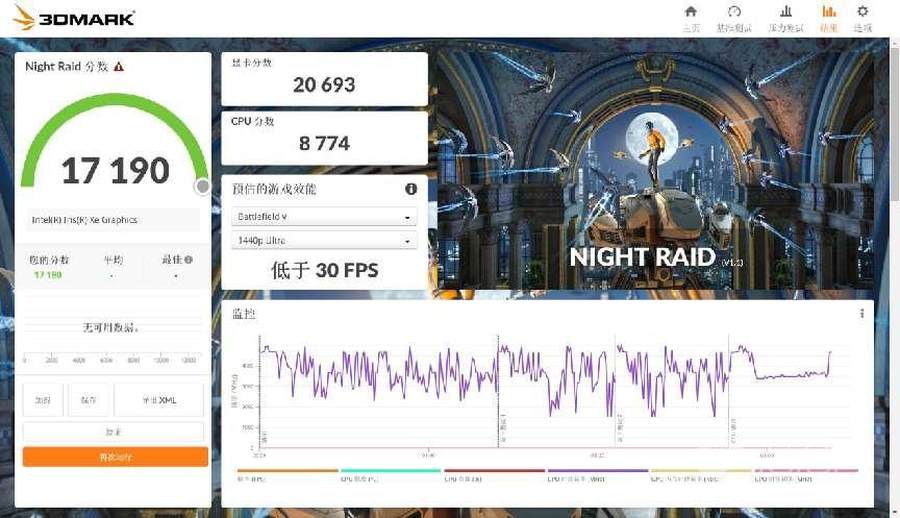The width and height of the screenshot is (900, 518).
Task: Click the Intel(R) Iris(R) Xe Graphics label
Action: tap(84, 220)
